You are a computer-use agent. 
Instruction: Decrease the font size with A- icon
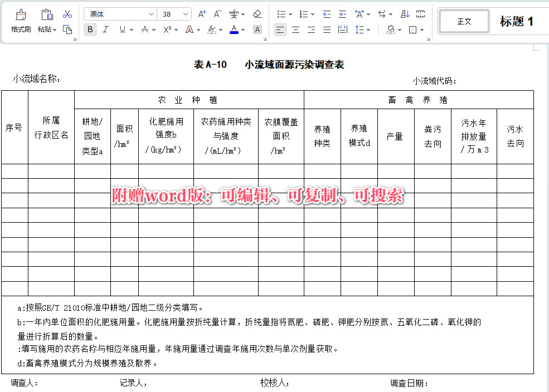click(x=217, y=13)
